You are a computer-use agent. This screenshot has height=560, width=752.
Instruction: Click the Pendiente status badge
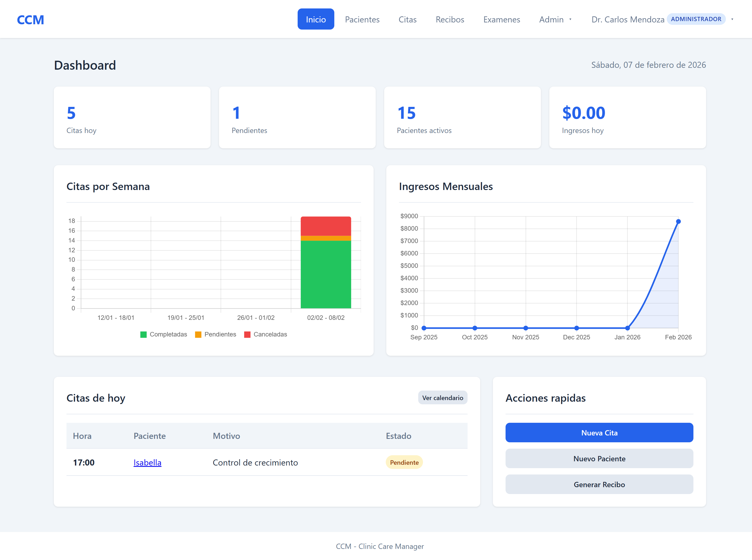point(404,462)
